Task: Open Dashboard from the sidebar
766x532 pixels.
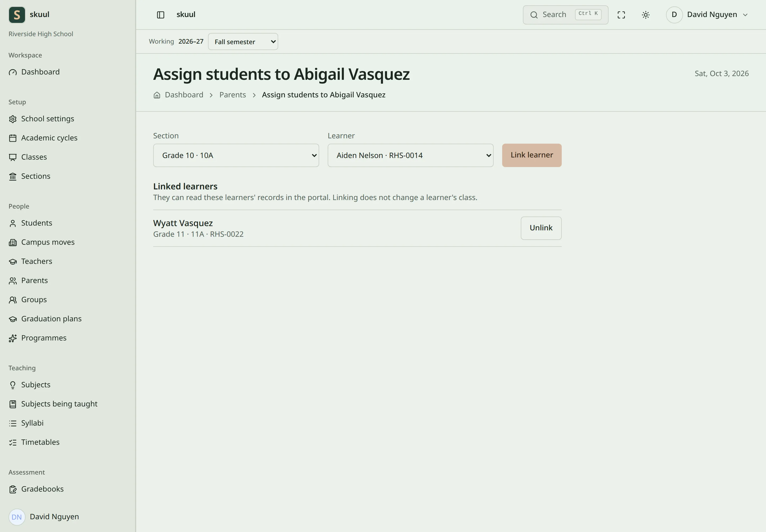Action: point(68,72)
